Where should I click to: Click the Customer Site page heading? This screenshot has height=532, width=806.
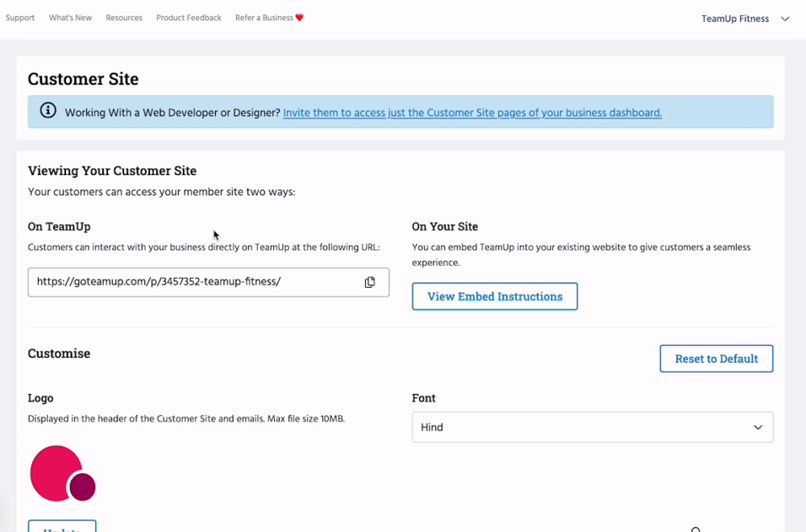point(83,79)
